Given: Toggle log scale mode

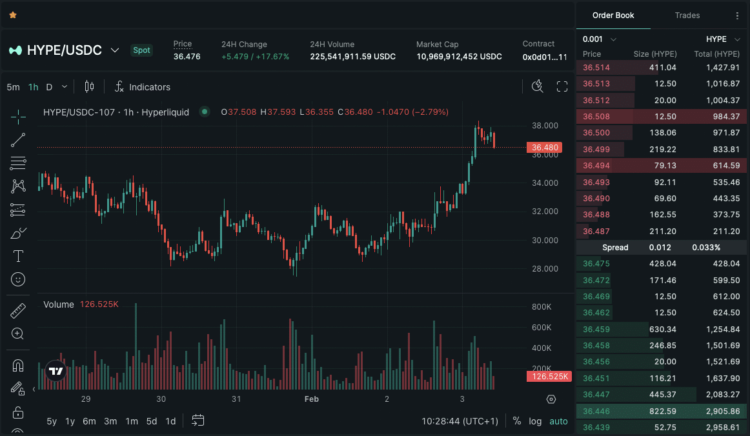Looking at the screenshot, I should (535, 421).
